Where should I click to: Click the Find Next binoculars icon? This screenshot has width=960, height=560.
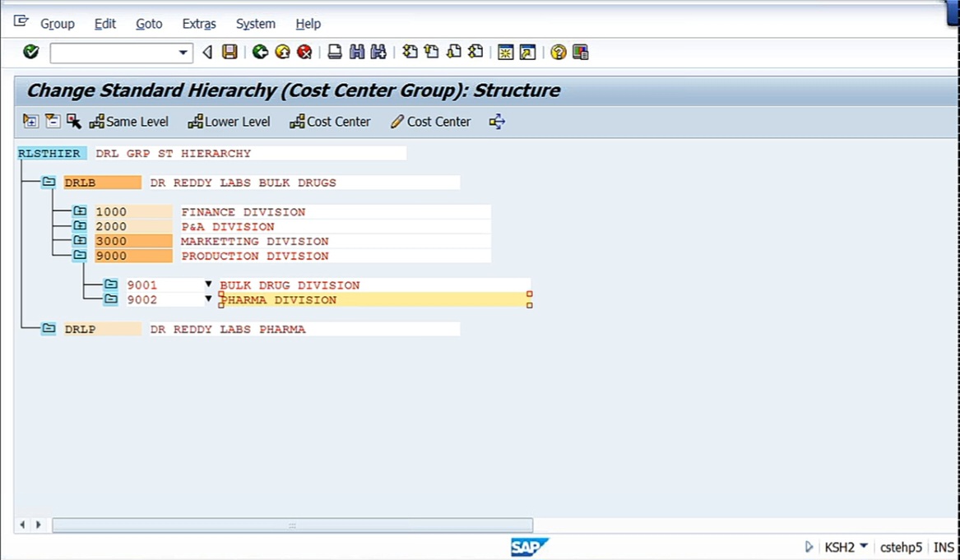(378, 52)
